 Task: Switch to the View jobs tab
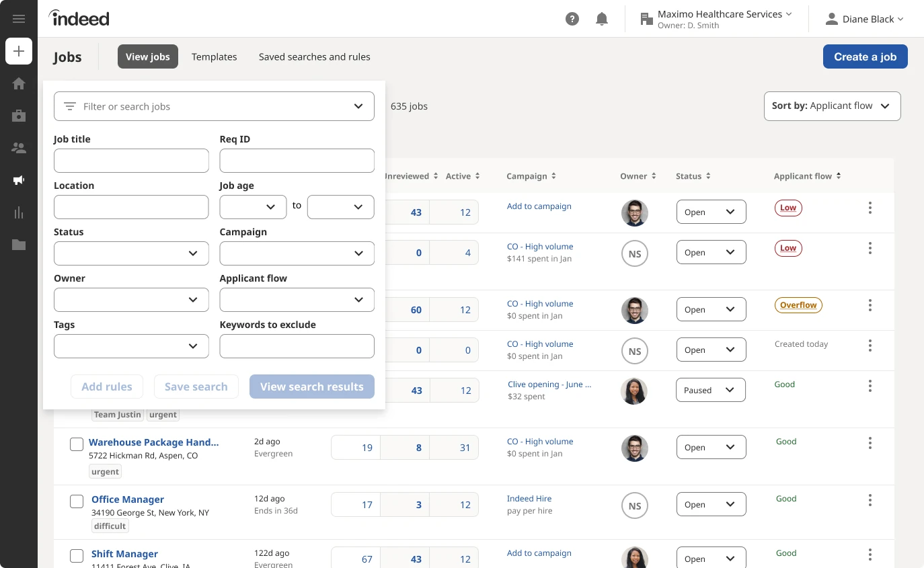coord(148,57)
